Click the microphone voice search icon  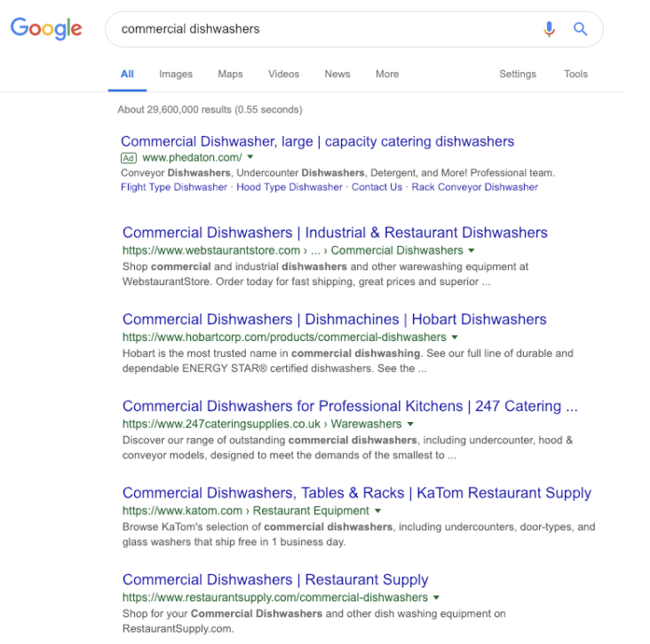tap(549, 29)
